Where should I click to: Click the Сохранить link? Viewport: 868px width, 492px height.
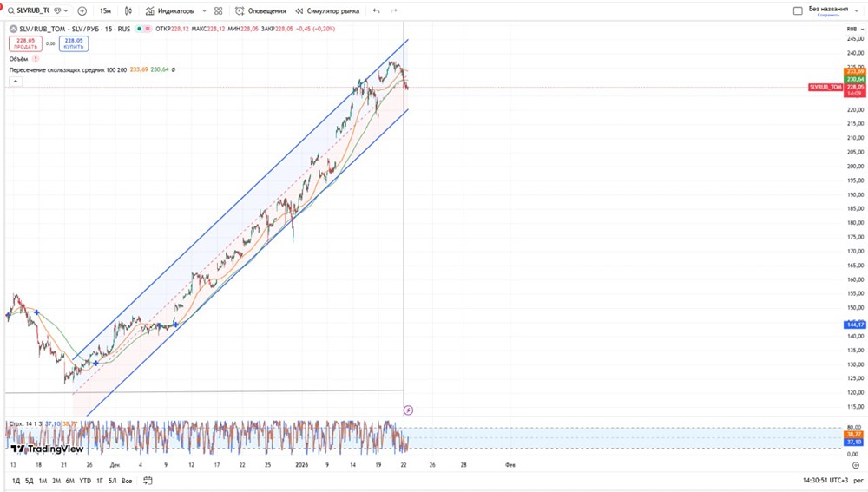[828, 15]
